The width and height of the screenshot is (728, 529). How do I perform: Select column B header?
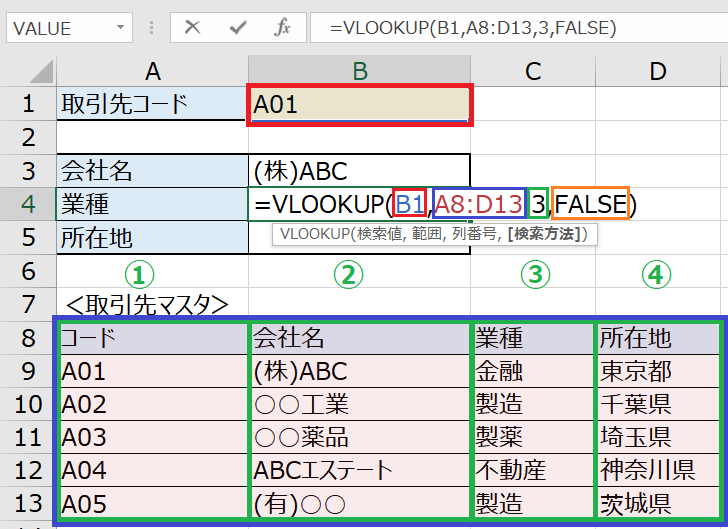click(x=359, y=71)
